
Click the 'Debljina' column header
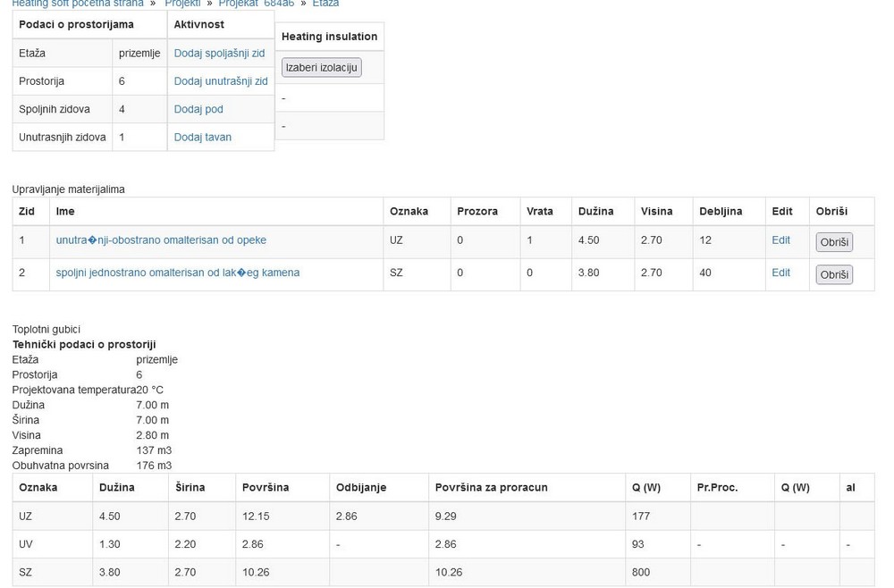click(721, 212)
